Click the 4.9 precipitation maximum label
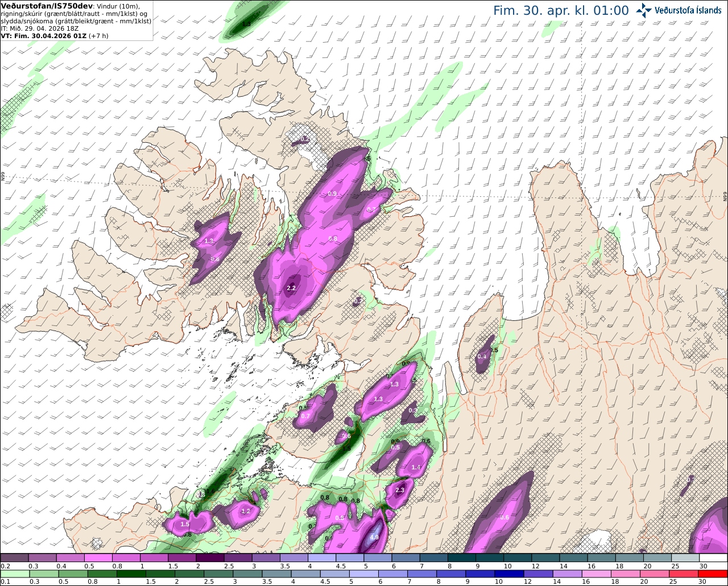The width and height of the screenshot is (728, 586). (374, 537)
